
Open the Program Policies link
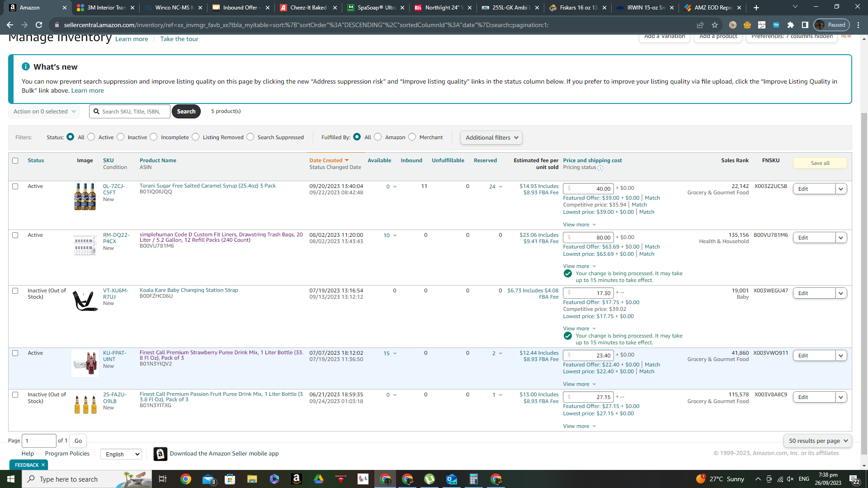[67, 454]
